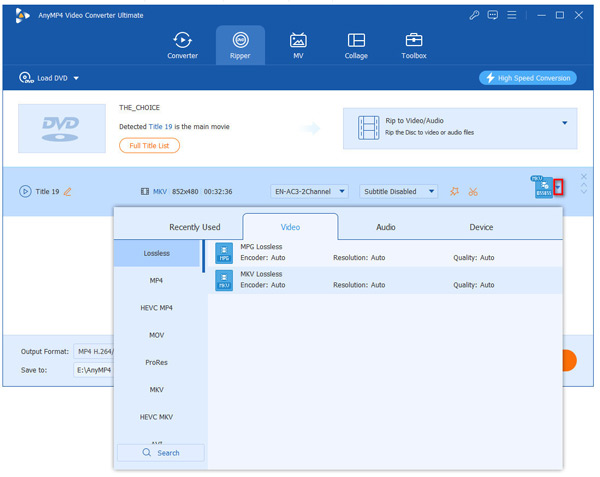The image size is (600, 477).
Task: Play the Title 19 preview
Action: click(x=25, y=191)
